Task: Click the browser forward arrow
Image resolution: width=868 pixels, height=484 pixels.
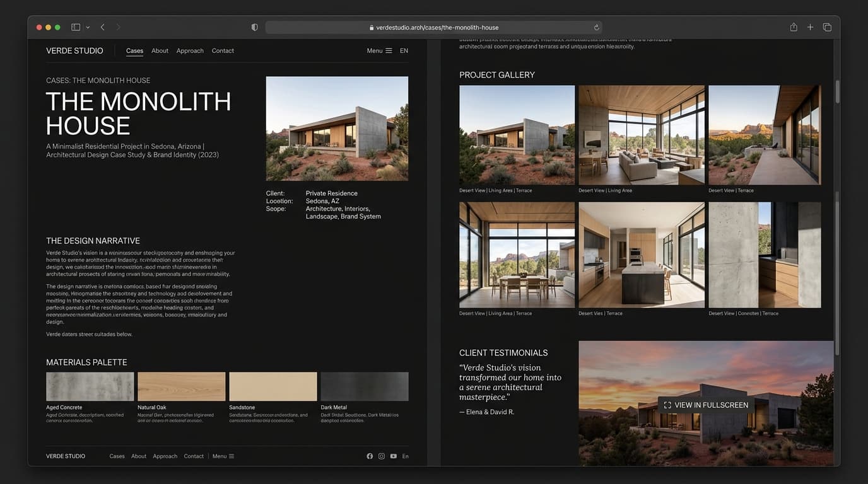Action: coord(118,27)
